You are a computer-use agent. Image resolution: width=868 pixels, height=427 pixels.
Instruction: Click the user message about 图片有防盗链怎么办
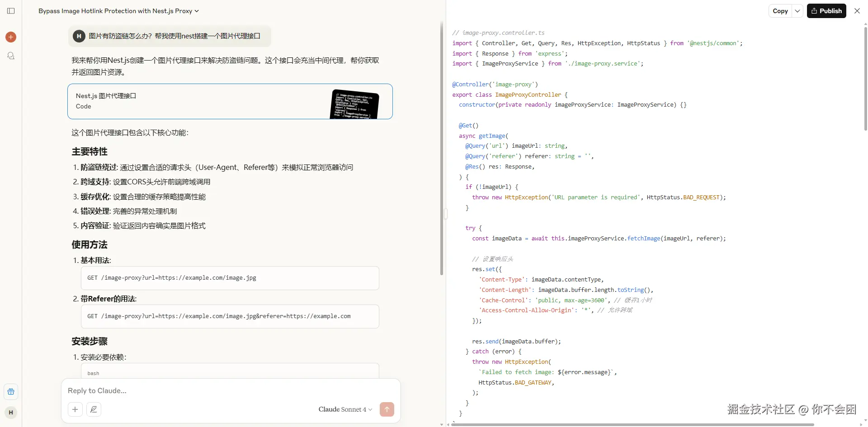pyautogui.click(x=170, y=36)
